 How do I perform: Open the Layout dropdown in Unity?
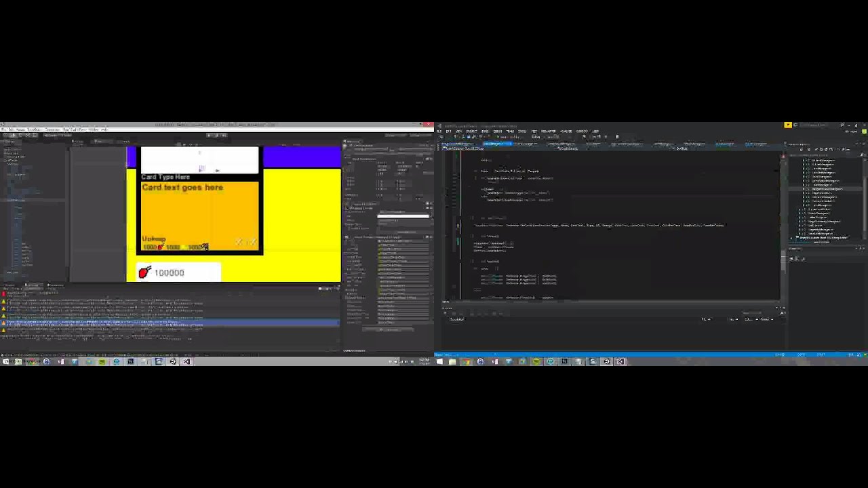point(419,135)
